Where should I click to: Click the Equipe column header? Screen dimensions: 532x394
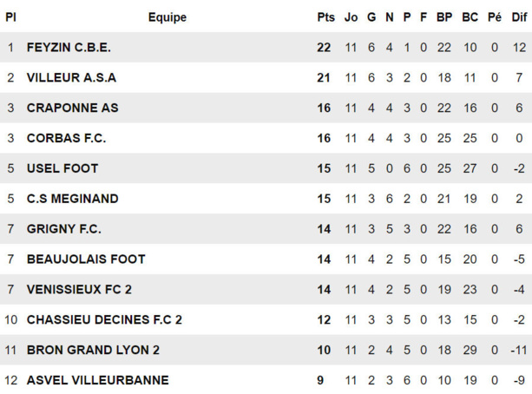167,17
